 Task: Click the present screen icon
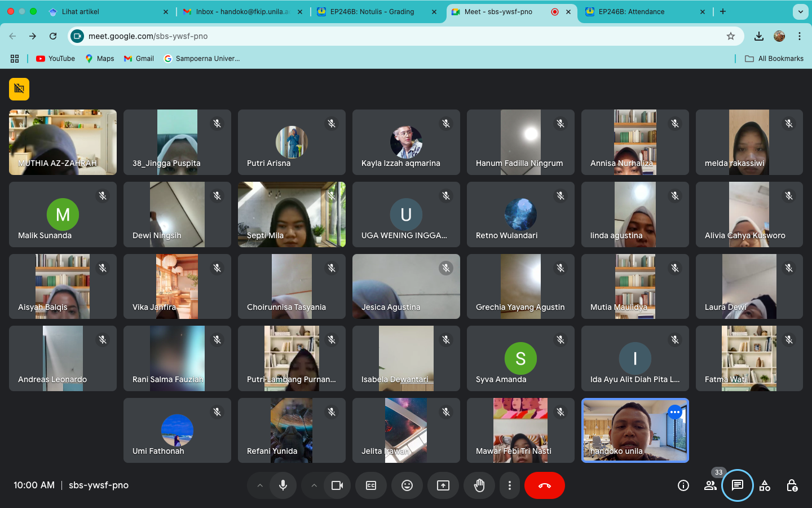tap(443, 485)
